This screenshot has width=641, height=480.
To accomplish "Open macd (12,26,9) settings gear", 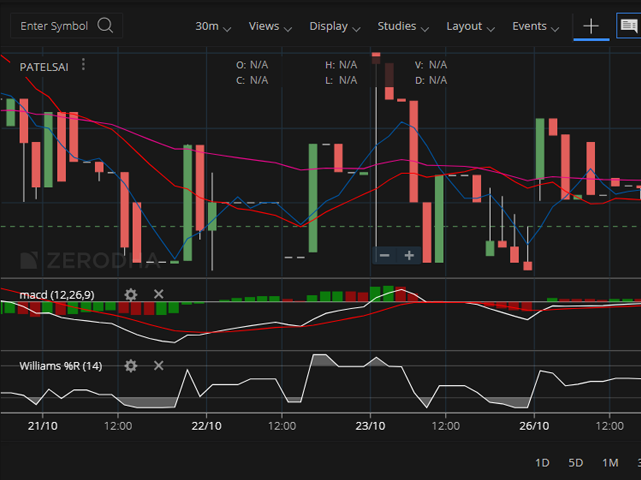I will point(130,294).
